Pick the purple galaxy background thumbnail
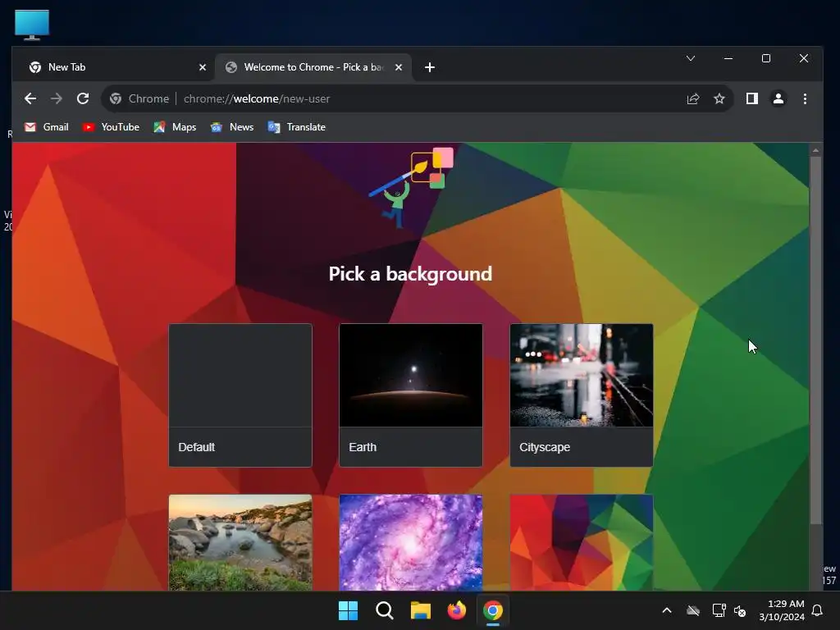Screen dimensions: 840x630 pyautogui.click(x=411, y=542)
